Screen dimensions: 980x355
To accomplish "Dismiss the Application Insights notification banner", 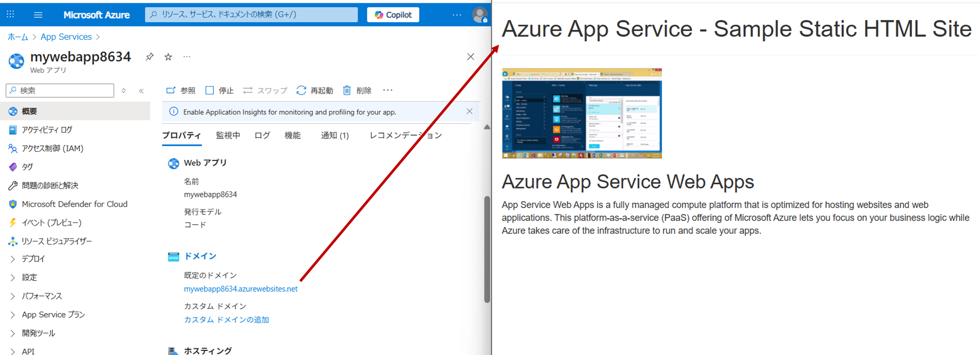I will [x=469, y=112].
